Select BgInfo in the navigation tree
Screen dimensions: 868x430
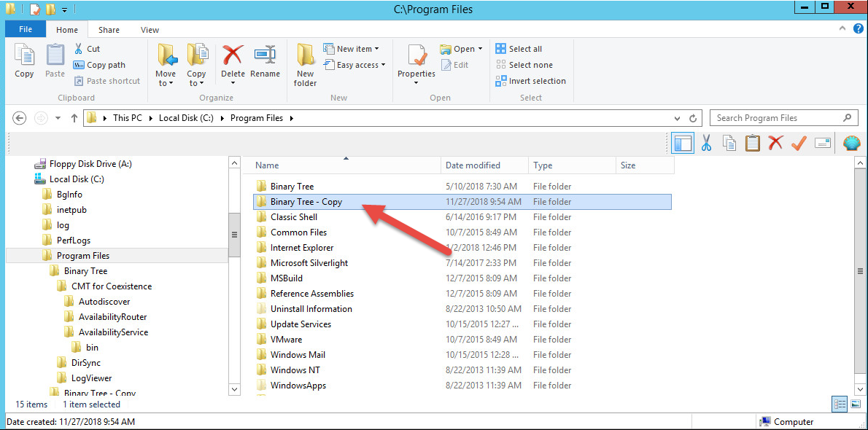(x=63, y=195)
